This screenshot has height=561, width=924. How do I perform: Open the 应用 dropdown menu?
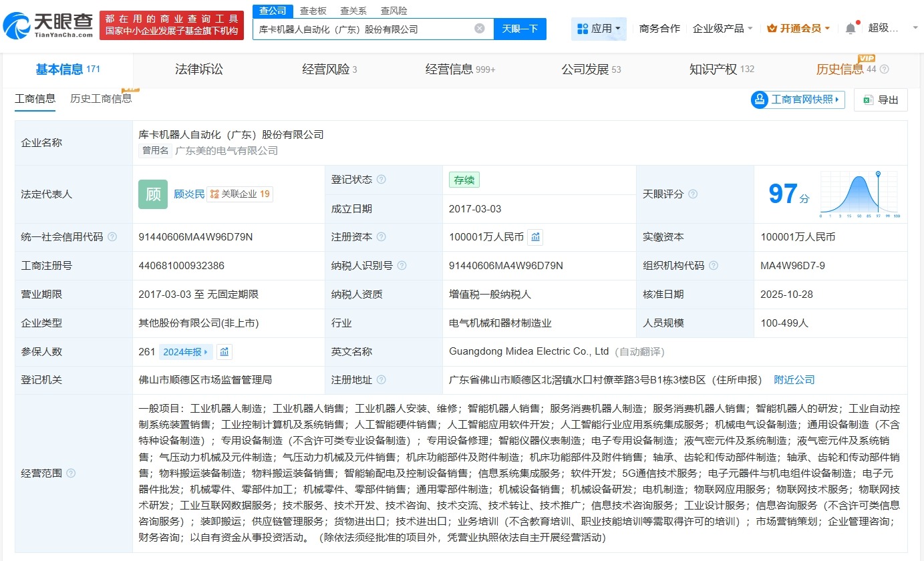pyautogui.click(x=597, y=29)
